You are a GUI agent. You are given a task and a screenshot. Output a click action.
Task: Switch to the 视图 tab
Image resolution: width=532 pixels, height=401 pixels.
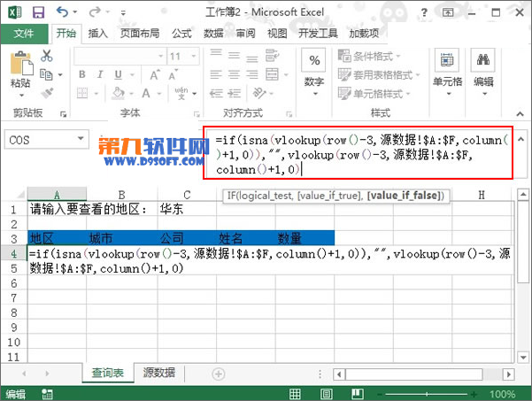(x=277, y=34)
